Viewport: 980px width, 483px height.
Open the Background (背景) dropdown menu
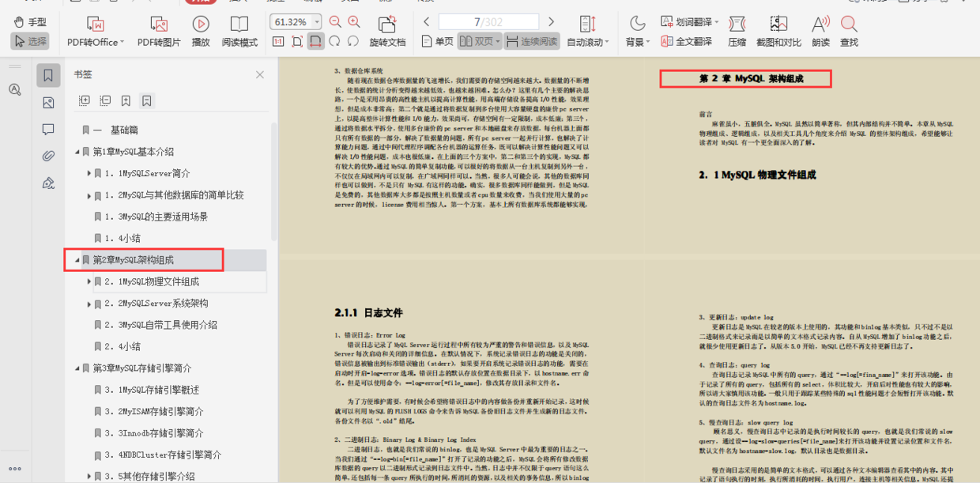tap(637, 31)
